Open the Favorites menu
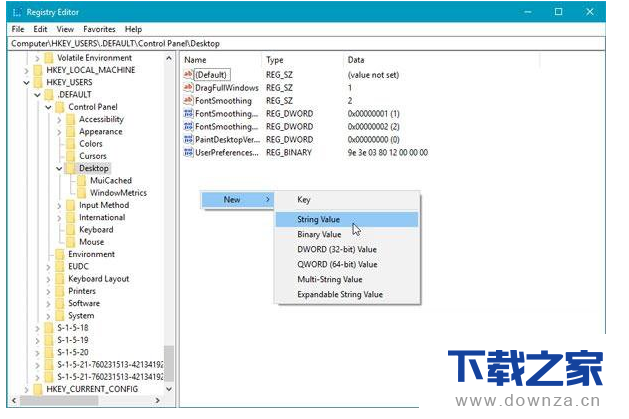The image size is (629, 419). (x=99, y=29)
